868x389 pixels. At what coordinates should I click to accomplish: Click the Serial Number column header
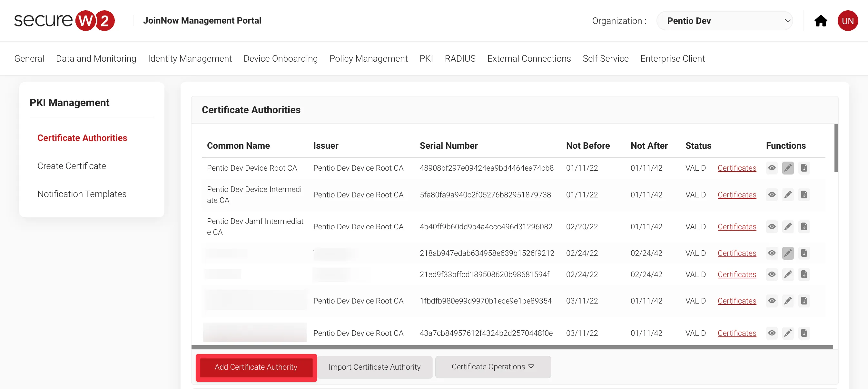pyautogui.click(x=449, y=145)
